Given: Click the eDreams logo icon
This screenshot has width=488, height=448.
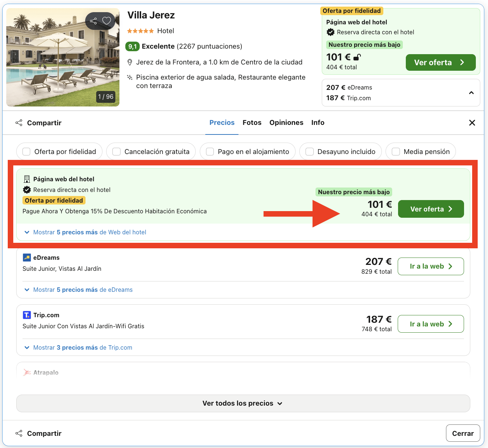Looking at the screenshot, I should [x=26, y=257].
